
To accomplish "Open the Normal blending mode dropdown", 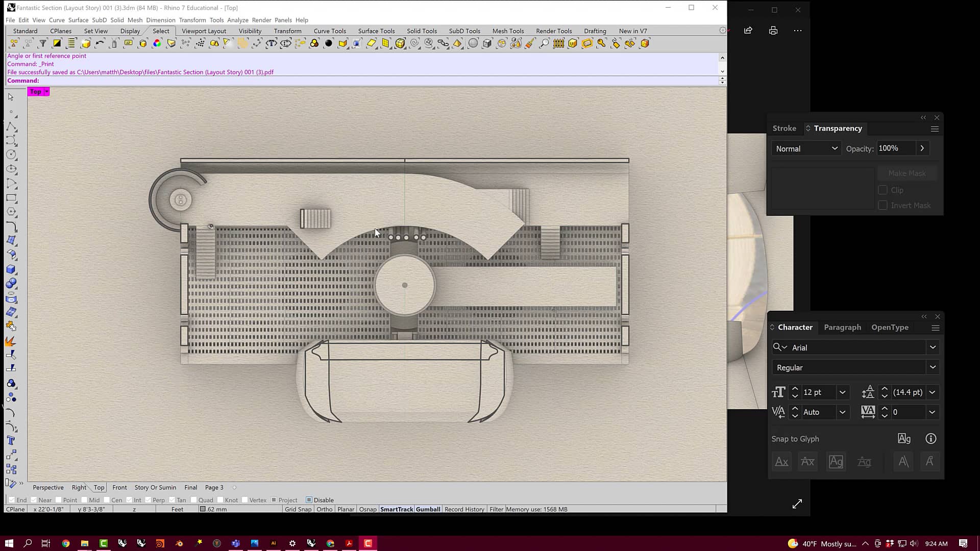I will 805,148.
